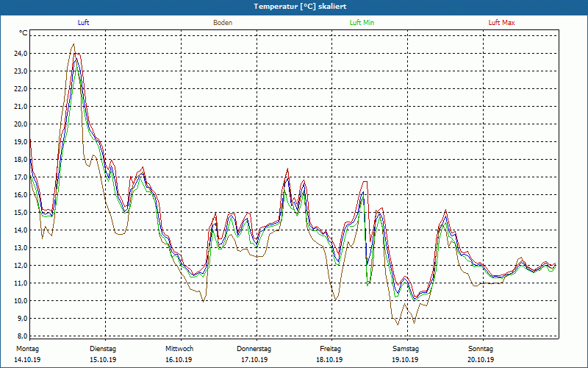Click the 12,0 y-axis value

tap(21, 265)
